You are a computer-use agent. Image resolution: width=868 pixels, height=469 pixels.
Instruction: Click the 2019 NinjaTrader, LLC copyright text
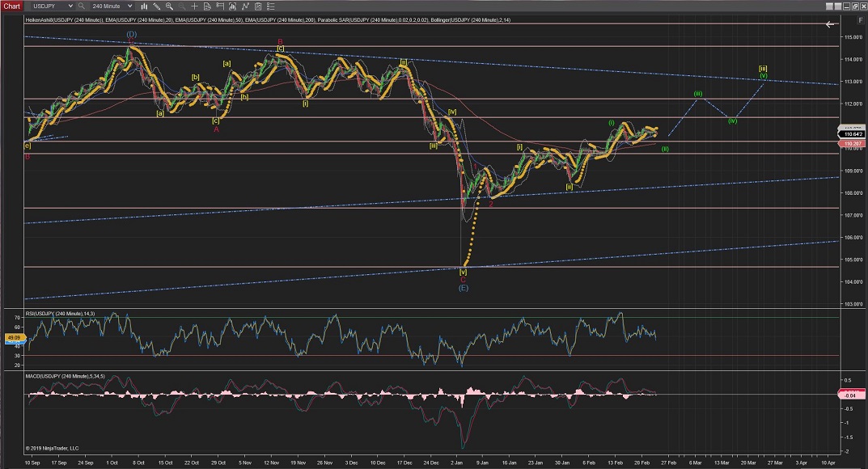click(x=52, y=449)
